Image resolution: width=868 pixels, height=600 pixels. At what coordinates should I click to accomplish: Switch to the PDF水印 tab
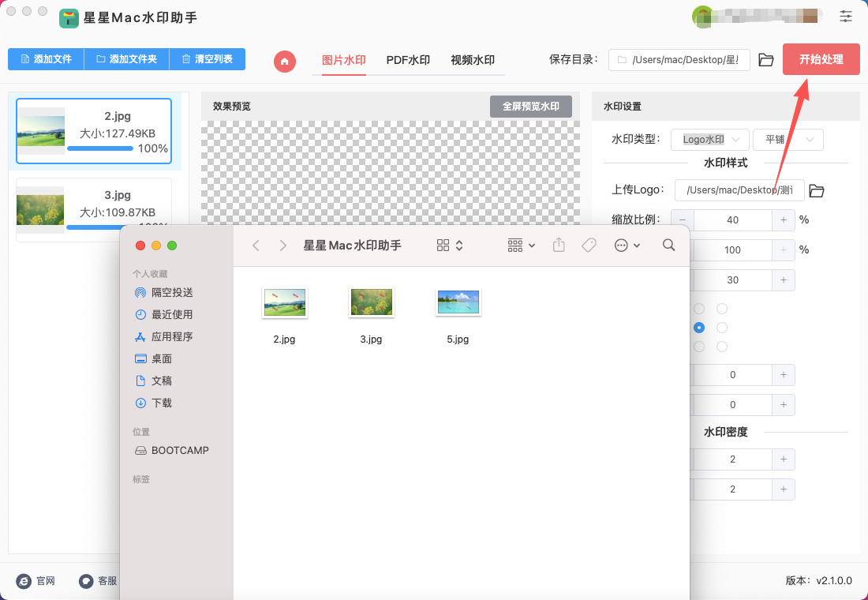(x=408, y=60)
